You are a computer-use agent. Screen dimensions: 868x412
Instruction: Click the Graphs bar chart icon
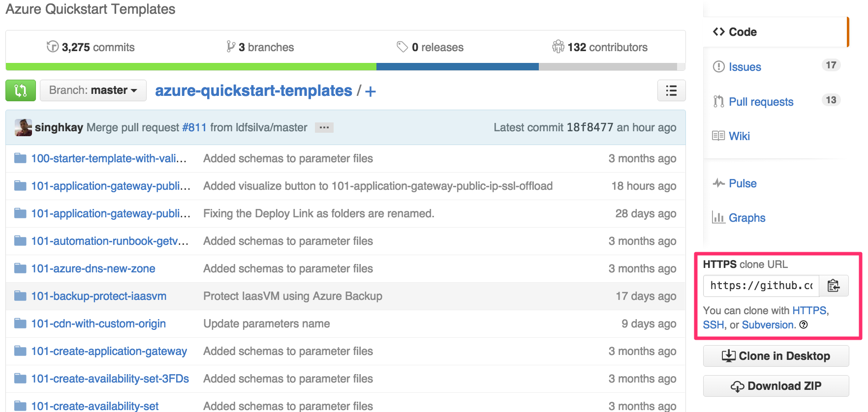pos(718,217)
